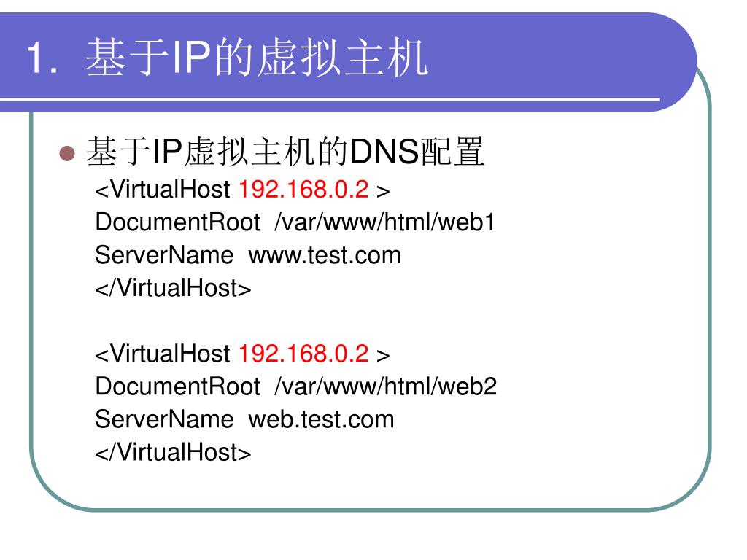Click the first closing </VirtualHost> tag
The height and width of the screenshot is (560, 747).
point(173,288)
